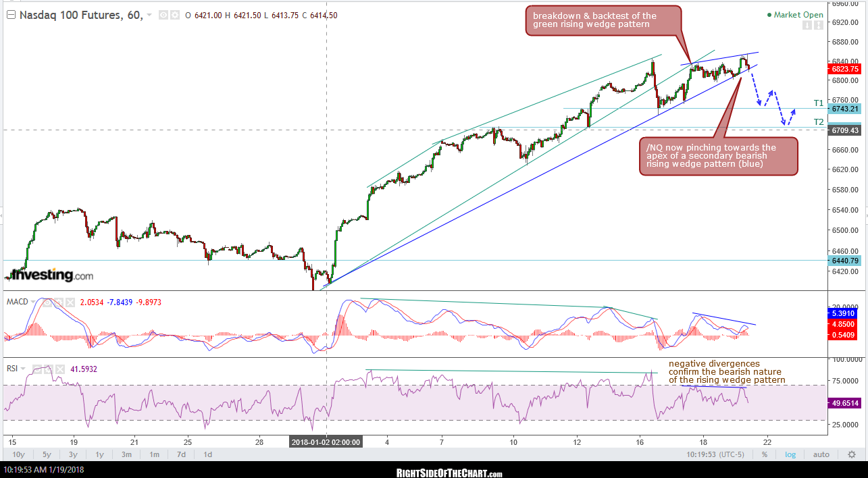The width and height of the screenshot is (868, 478).
Task: Expand the MACD indicator dropdown arrow
Action: tap(32, 302)
